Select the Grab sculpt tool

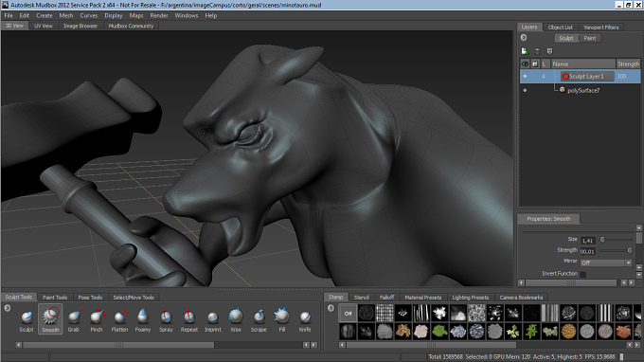[74, 319]
